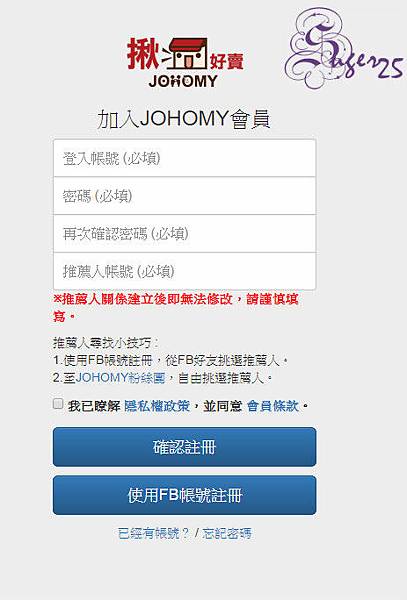This screenshot has width=407, height=600.
Task: Click the 推薦人尋找小技巧 tips heading
Action: (106, 343)
